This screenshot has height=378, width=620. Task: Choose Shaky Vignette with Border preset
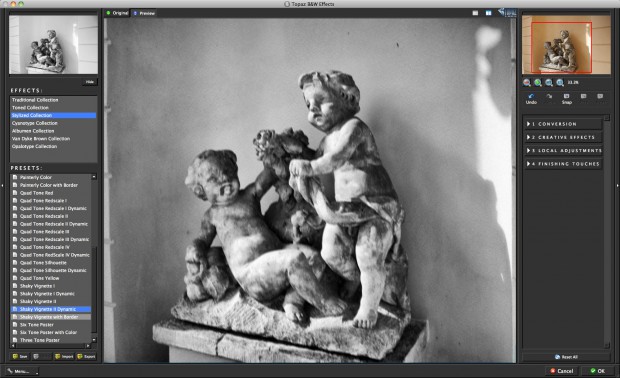[51, 317]
